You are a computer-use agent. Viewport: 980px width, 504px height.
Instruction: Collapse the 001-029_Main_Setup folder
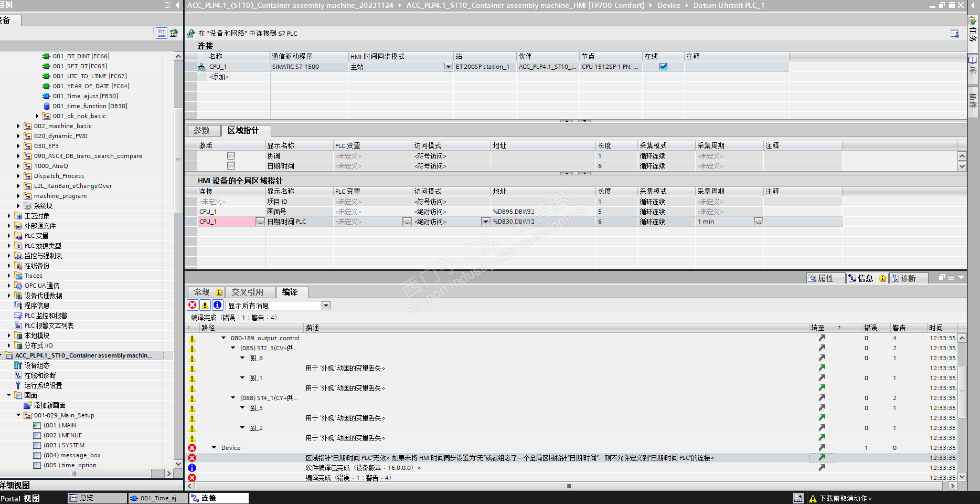click(x=18, y=415)
